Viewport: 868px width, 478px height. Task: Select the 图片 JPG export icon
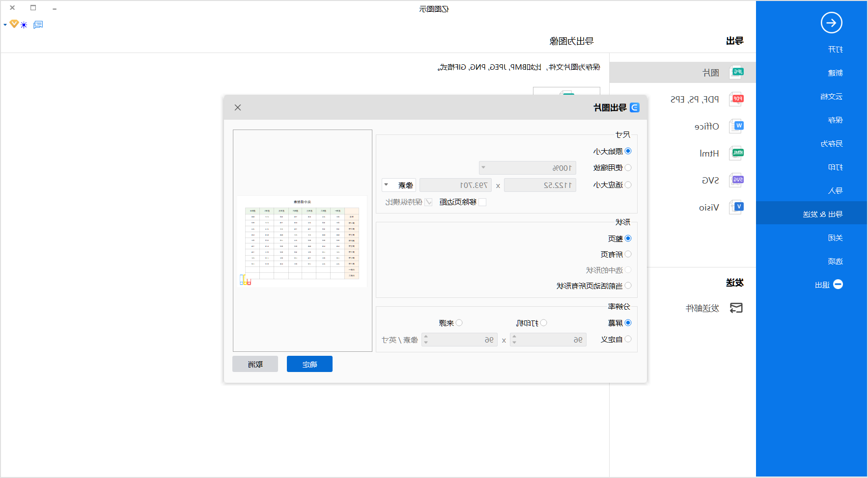[x=736, y=72]
